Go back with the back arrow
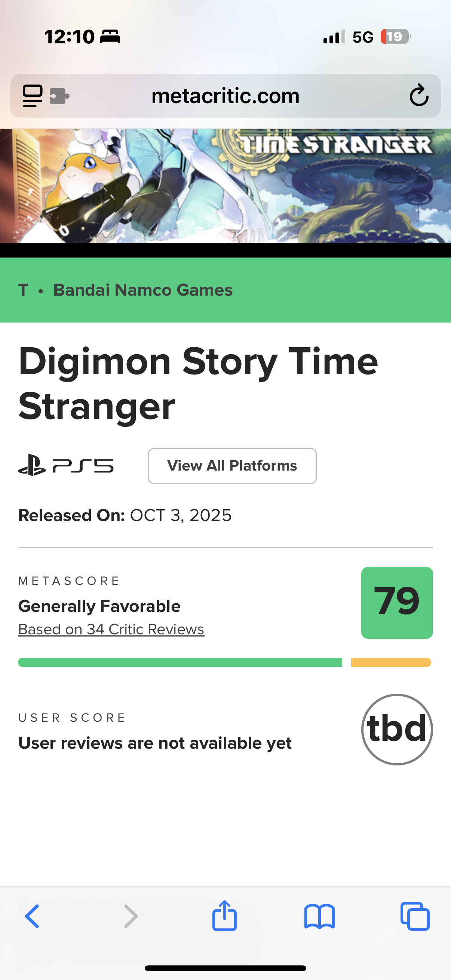The width and height of the screenshot is (451, 980). point(33,916)
